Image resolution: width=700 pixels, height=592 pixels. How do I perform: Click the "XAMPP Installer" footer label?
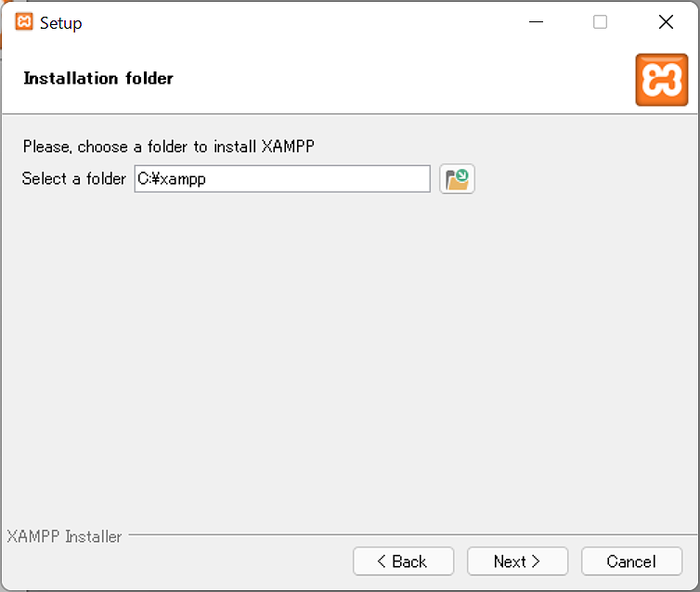click(64, 536)
